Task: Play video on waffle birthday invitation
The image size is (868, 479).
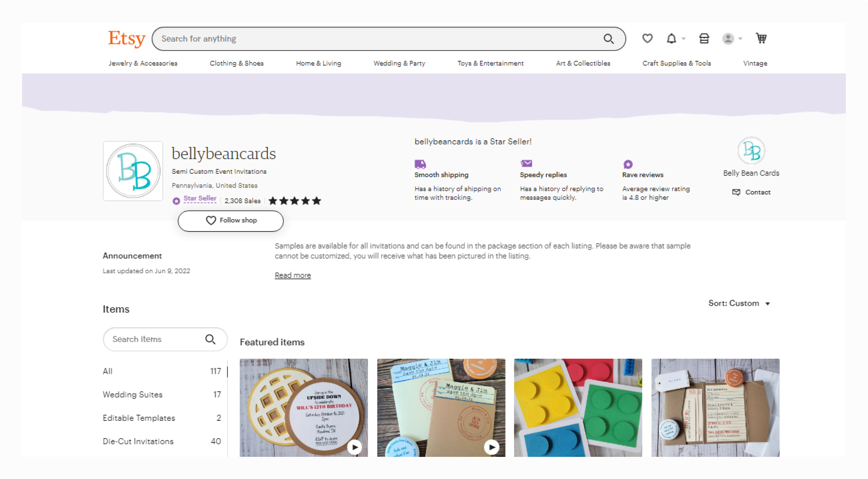Action: [355, 447]
